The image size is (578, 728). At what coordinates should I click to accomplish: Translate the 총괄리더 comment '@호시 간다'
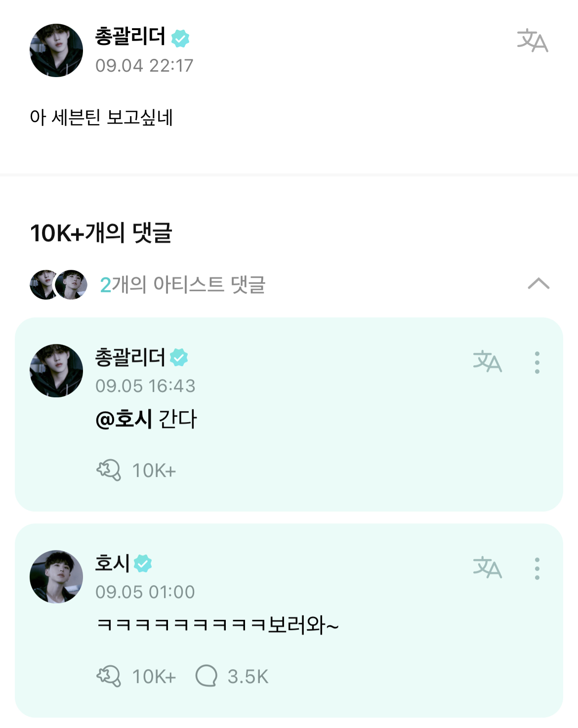coord(487,362)
